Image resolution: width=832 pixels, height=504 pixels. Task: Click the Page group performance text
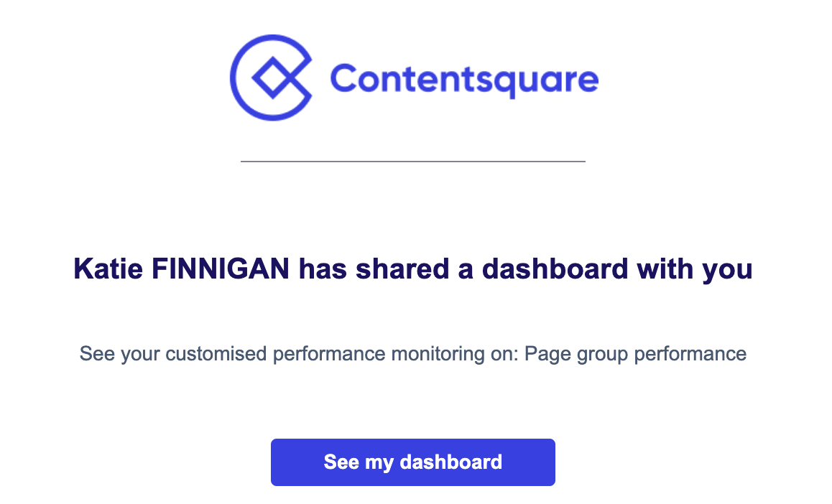[x=636, y=353]
